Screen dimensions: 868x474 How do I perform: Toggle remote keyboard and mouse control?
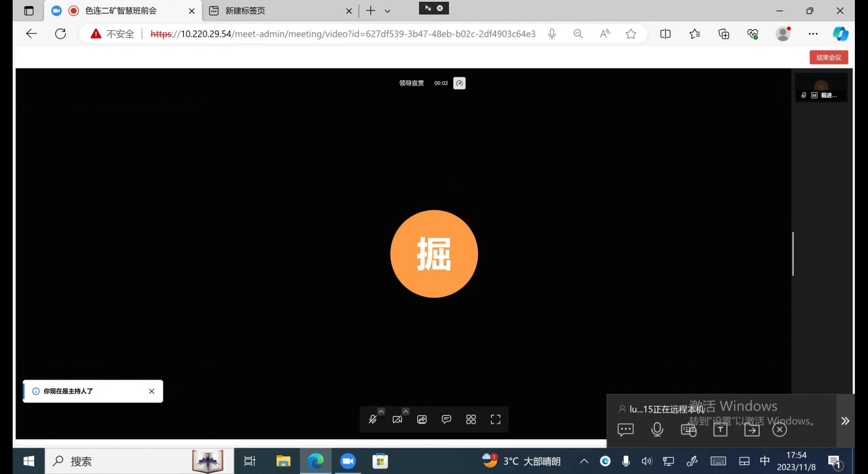click(689, 430)
